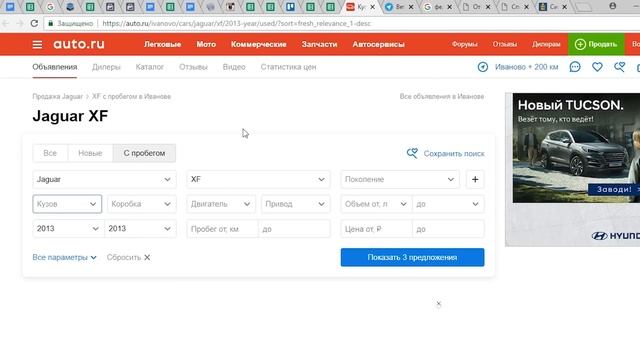
Task: Go to the auto.ru logo homepage
Action: click(79, 44)
